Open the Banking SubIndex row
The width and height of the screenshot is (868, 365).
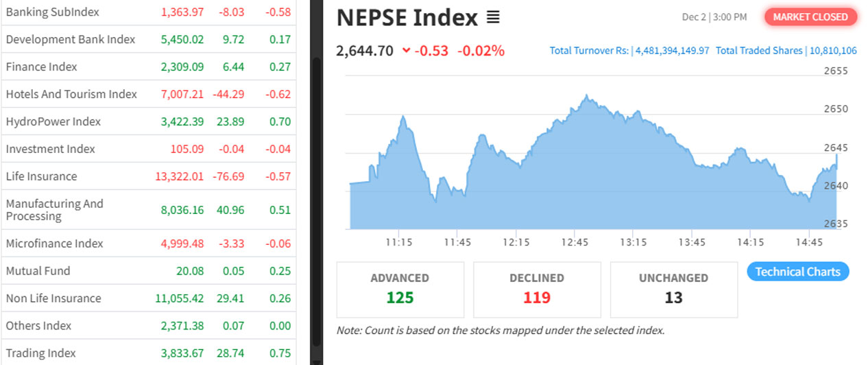click(52, 12)
